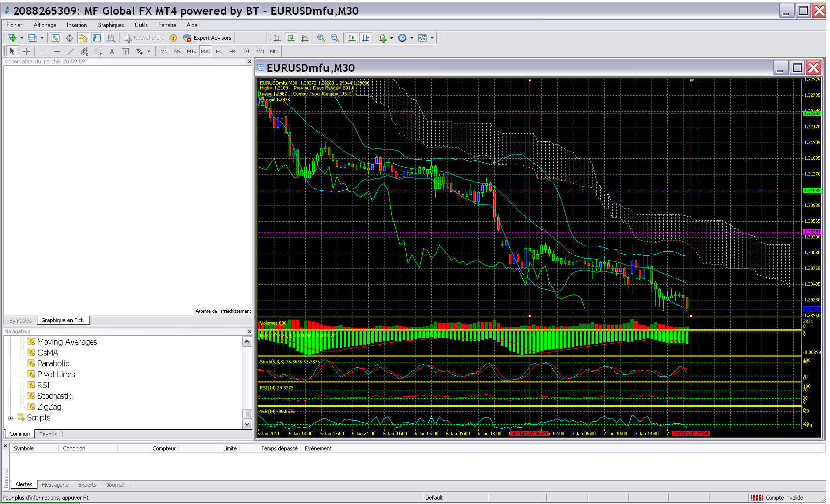Viewport: 830px width, 504px height.
Task: Open the periodicity clock dropdown arrow
Action: point(412,38)
